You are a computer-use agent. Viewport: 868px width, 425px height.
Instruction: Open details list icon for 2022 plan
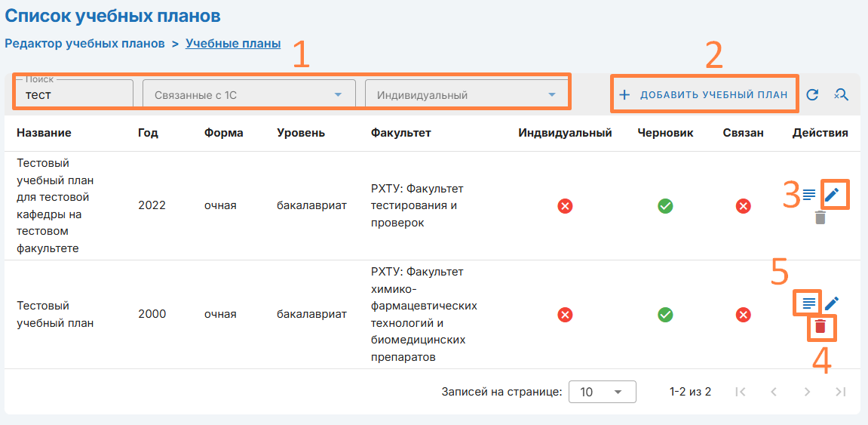coord(808,195)
